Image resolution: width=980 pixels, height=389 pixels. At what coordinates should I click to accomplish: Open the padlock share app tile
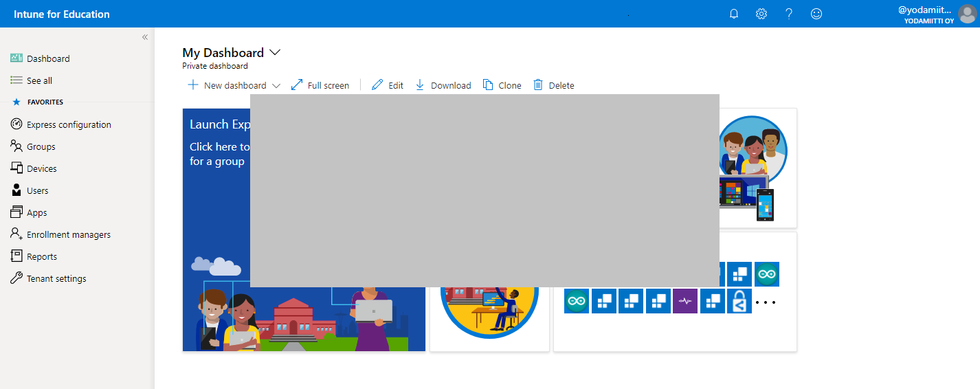point(739,302)
